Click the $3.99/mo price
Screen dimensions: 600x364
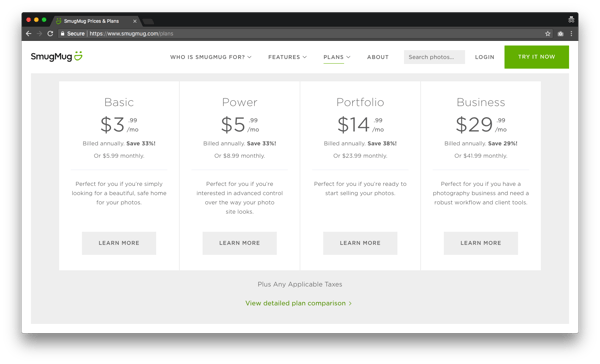pyautogui.click(x=119, y=125)
